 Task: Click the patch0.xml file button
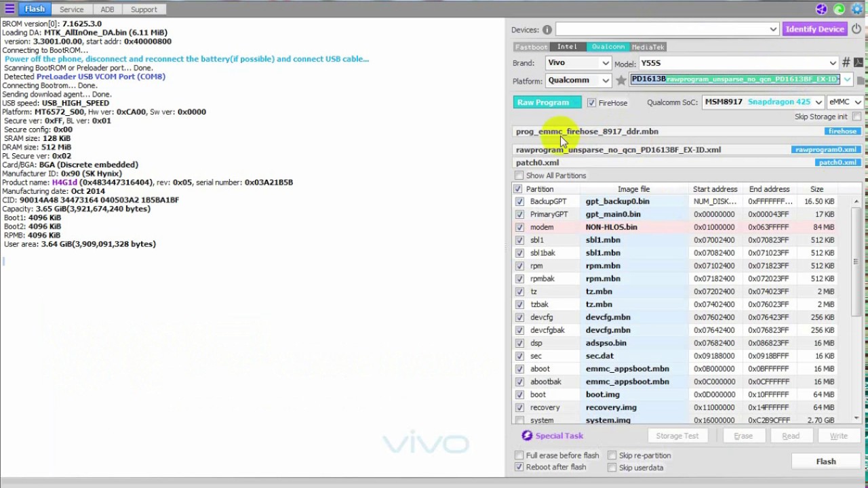837,163
